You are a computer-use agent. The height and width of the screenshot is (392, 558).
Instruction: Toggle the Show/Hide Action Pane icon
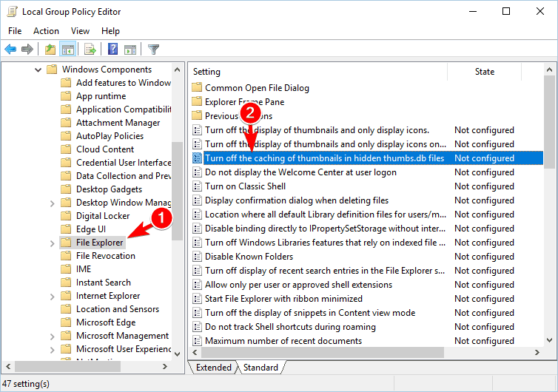click(130, 50)
